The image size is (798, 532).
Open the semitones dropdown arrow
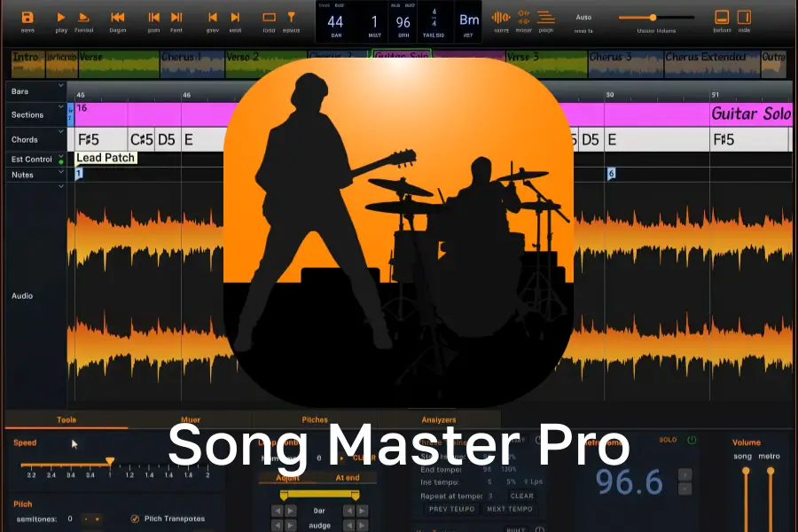[97, 520]
